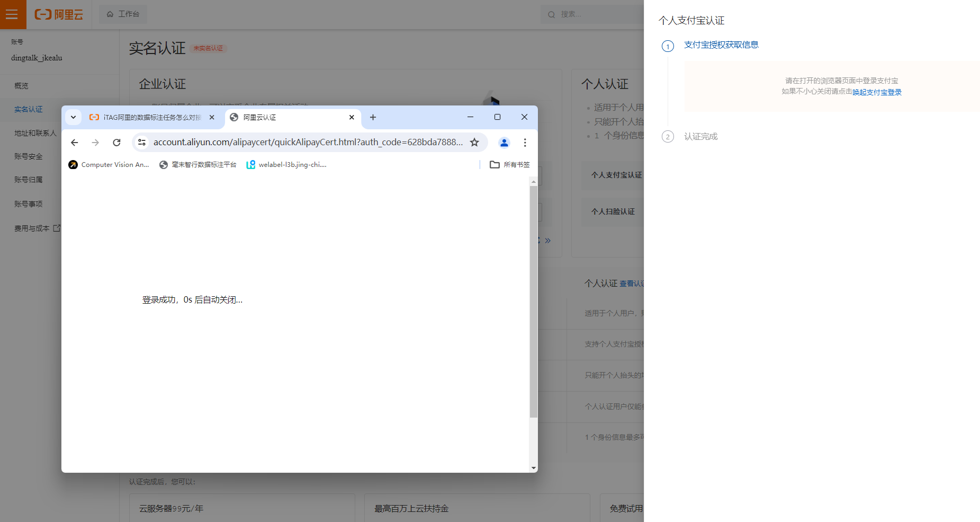The height and width of the screenshot is (522, 980).
Task: Open Chrome profile avatar
Action: click(504, 142)
